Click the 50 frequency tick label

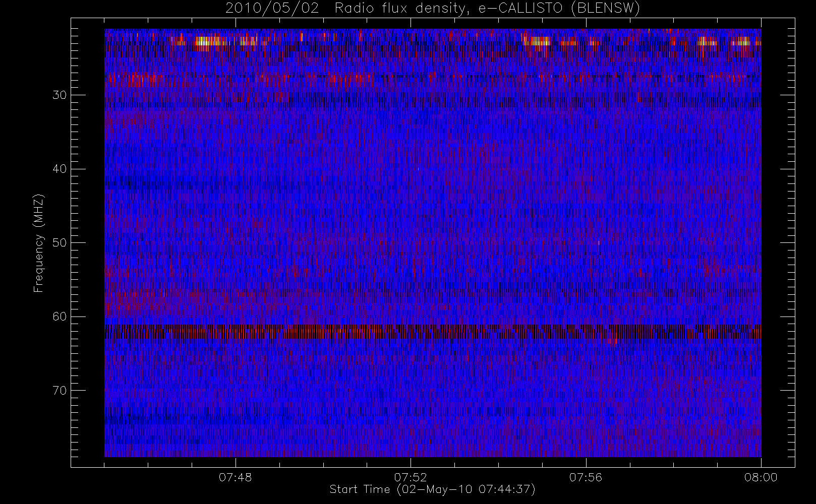(60, 242)
